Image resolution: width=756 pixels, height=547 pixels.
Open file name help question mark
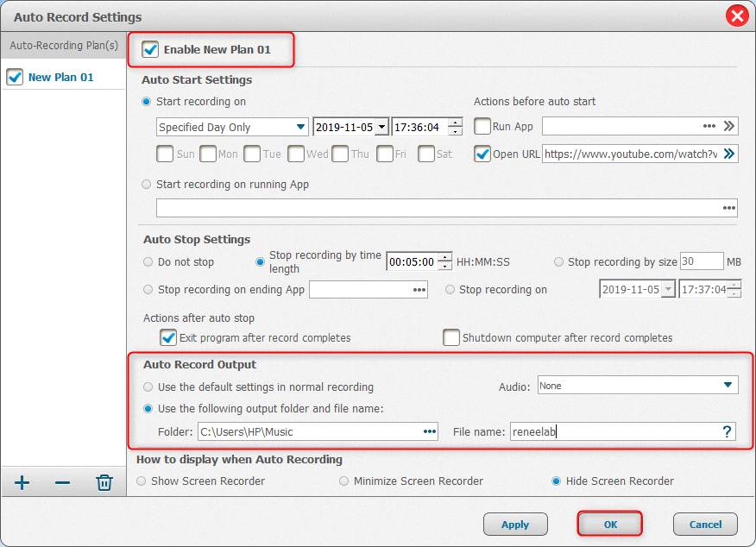pyautogui.click(x=727, y=431)
